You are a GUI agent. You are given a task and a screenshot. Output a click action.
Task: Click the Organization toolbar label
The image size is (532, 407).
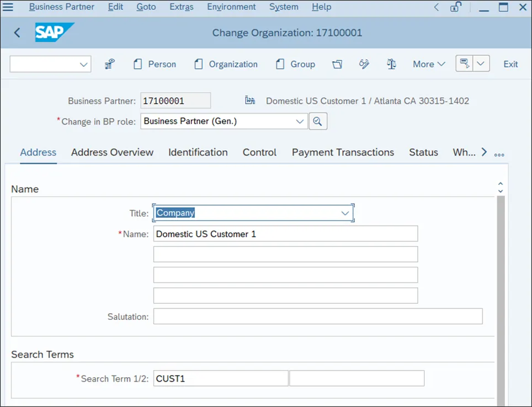point(233,64)
